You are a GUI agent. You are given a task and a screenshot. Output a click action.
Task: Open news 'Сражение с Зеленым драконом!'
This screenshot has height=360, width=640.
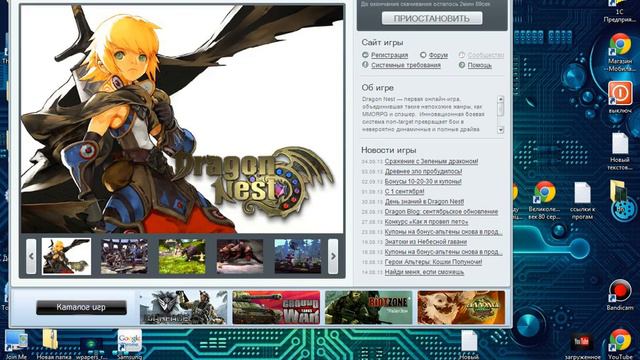point(431,161)
